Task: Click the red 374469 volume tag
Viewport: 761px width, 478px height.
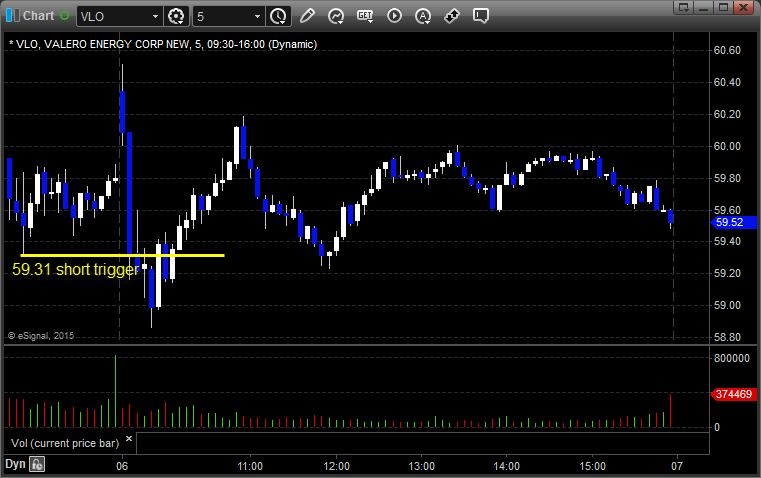Action: [734, 394]
